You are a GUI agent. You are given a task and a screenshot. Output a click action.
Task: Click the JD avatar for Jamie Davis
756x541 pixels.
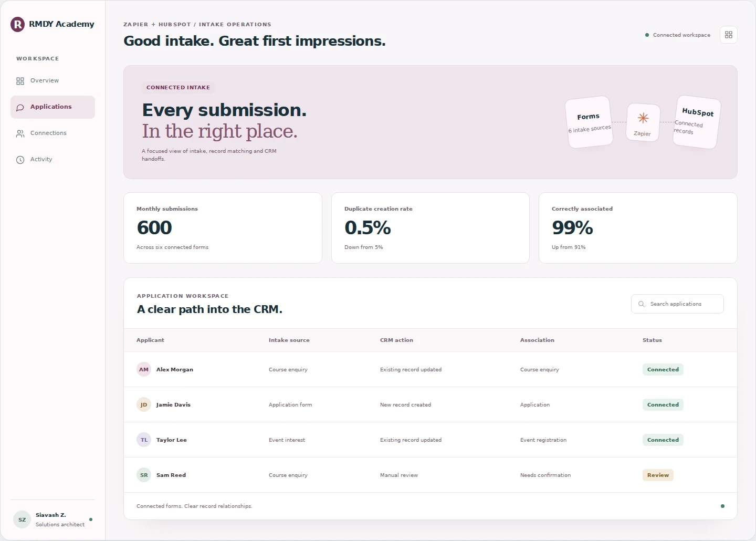pos(144,404)
